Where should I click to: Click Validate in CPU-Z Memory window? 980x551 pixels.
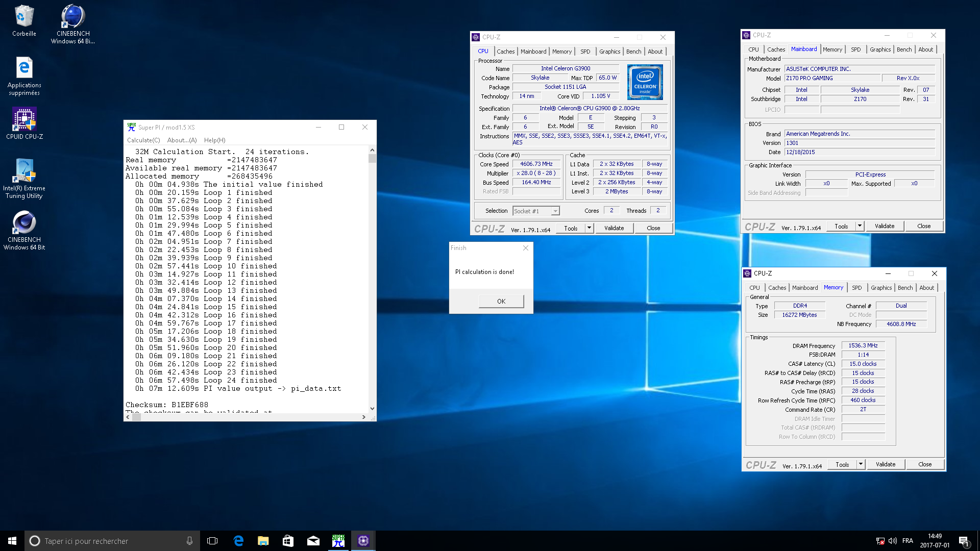point(886,464)
